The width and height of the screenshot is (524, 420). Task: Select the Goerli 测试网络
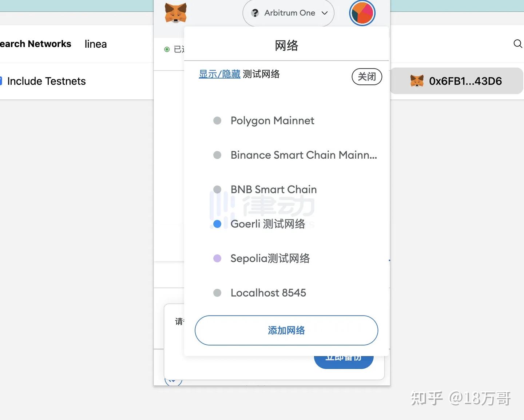click(268, 224)
